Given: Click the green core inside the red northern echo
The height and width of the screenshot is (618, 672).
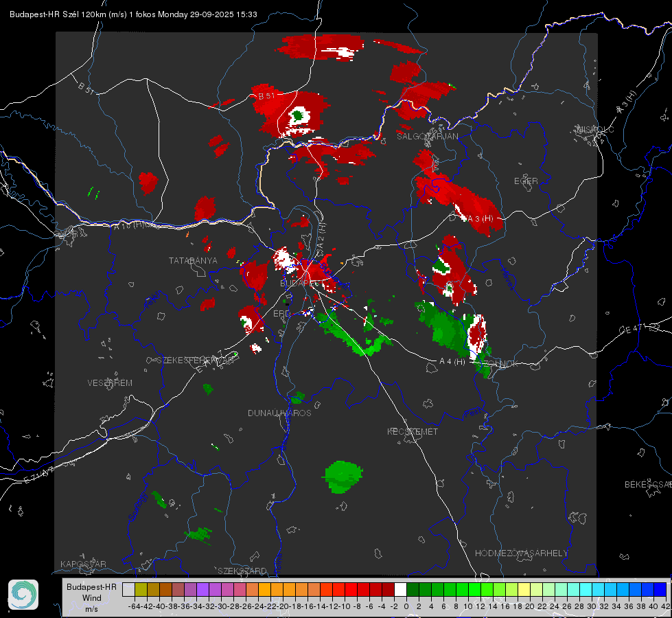Looking at the screenshot, I should tap(299, 115).
